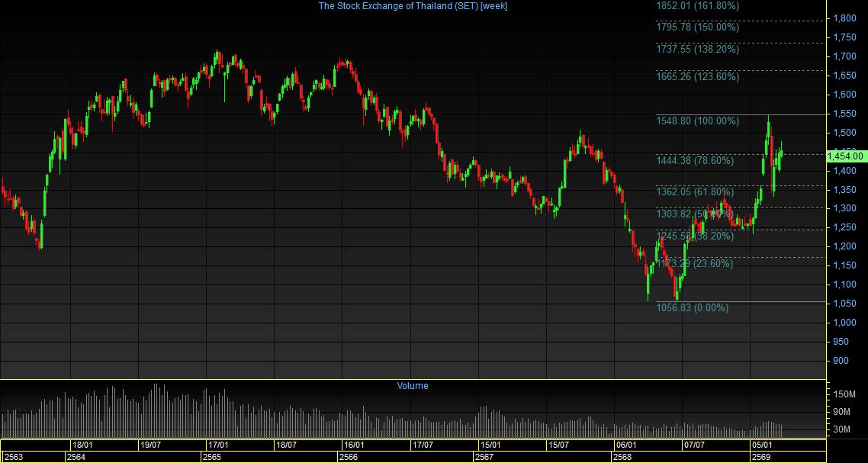
Task: Click the 17/07 date label on the time axis
Action: (x=423, y=445)
